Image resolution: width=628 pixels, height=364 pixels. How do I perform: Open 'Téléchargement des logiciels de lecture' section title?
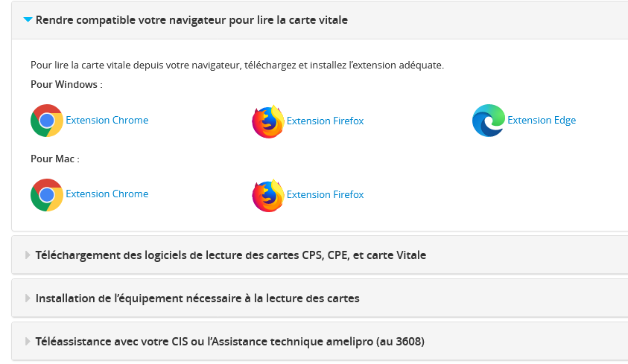click(231, 255)
